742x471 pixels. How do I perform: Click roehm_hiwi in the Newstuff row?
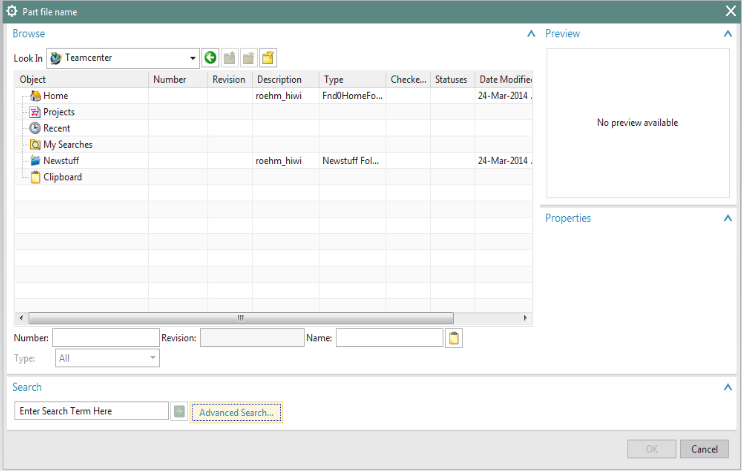click(x=278, y=160)
